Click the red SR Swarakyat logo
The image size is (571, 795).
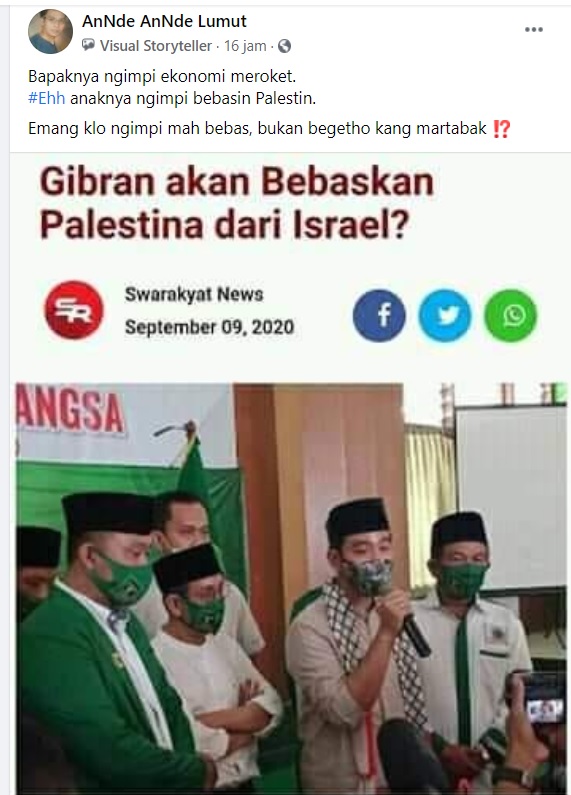point(74,309)
